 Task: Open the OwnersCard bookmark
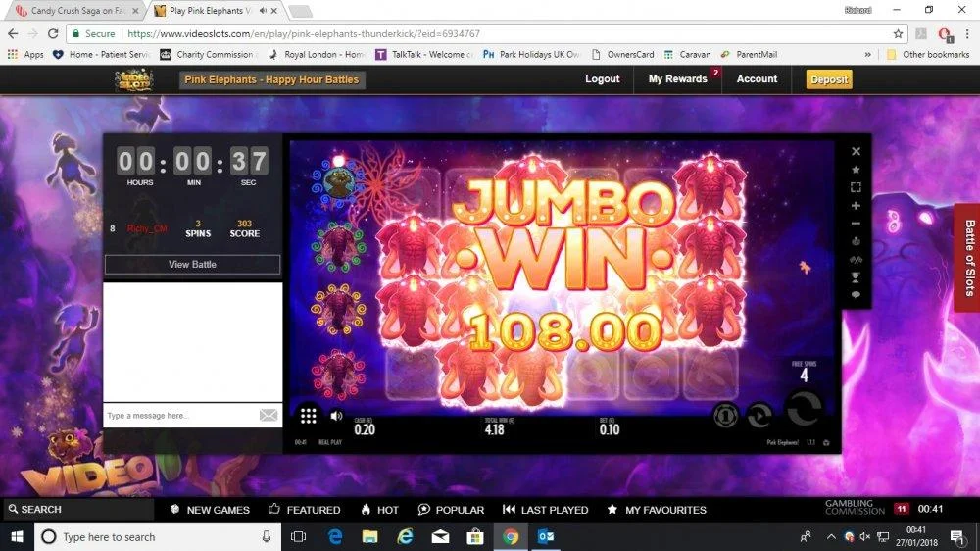[x=622, y=54]
